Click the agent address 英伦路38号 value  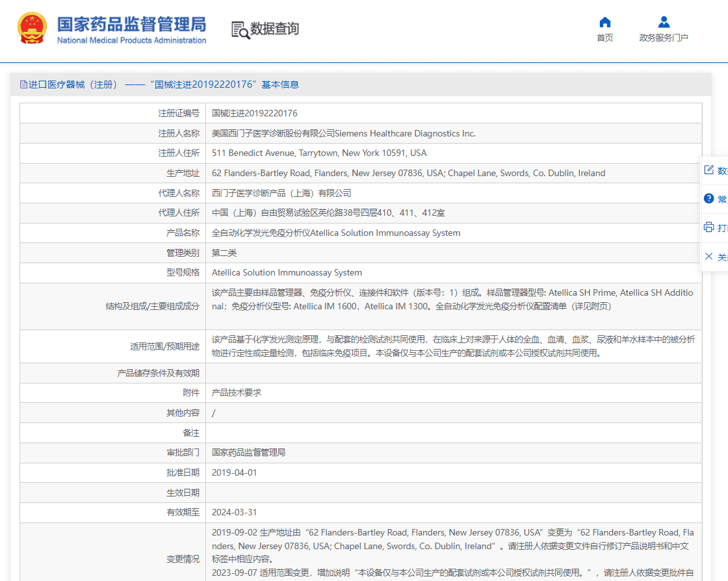(328, 213)
